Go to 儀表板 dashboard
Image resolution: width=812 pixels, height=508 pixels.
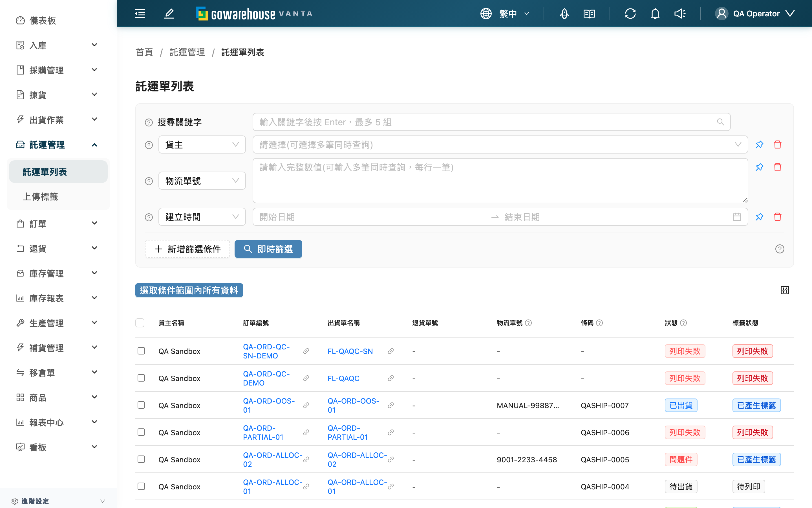[x=58, y=20]
